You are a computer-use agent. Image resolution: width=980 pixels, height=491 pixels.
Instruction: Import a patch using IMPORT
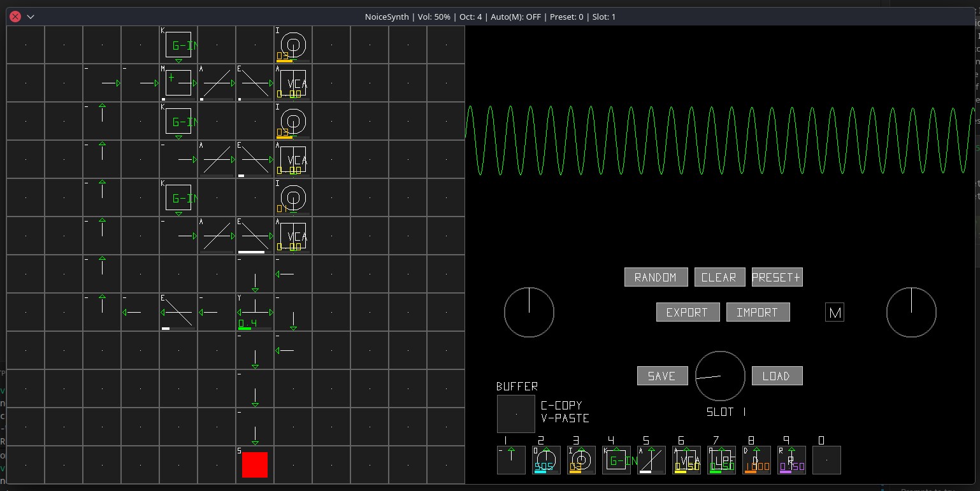[758, 312]
